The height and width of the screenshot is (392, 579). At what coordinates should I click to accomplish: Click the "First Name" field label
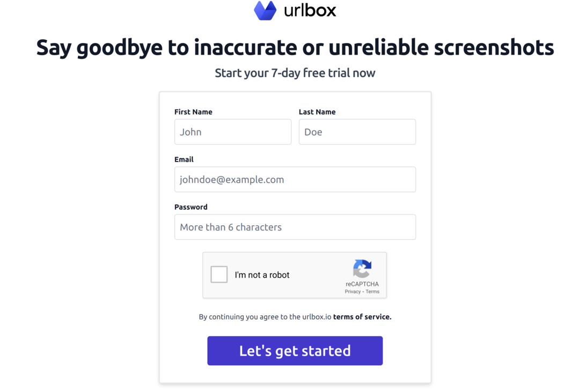point(193,112)
